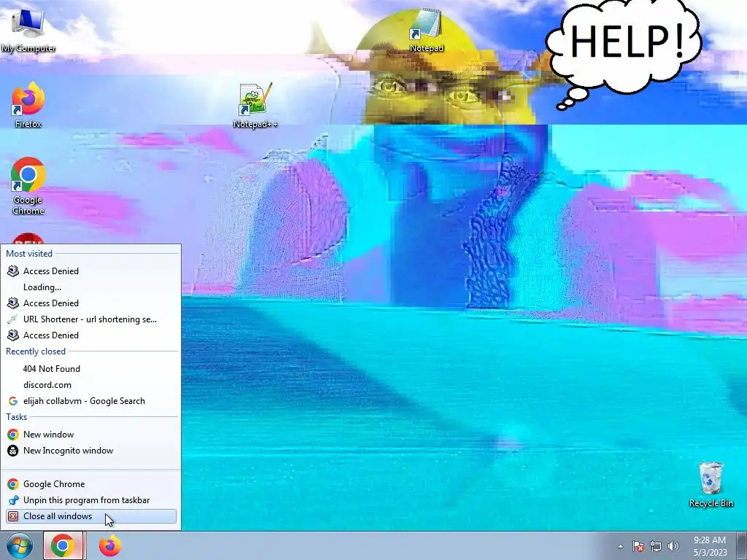Open Notepad desktop shortcut
This screenshot has height=560, width=747.
pos(426,29)
